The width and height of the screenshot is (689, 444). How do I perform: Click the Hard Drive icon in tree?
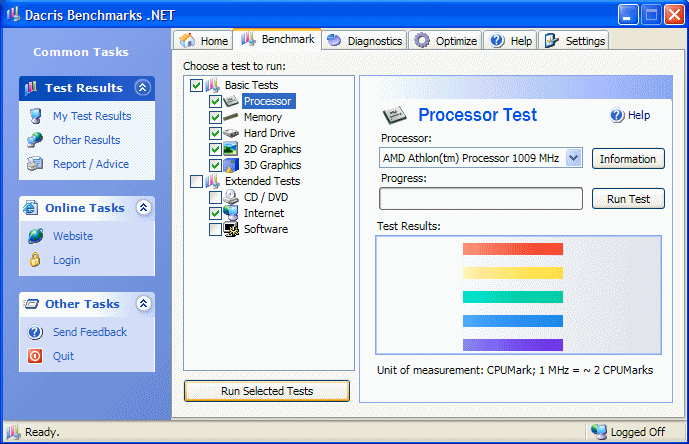click(231, 133)
